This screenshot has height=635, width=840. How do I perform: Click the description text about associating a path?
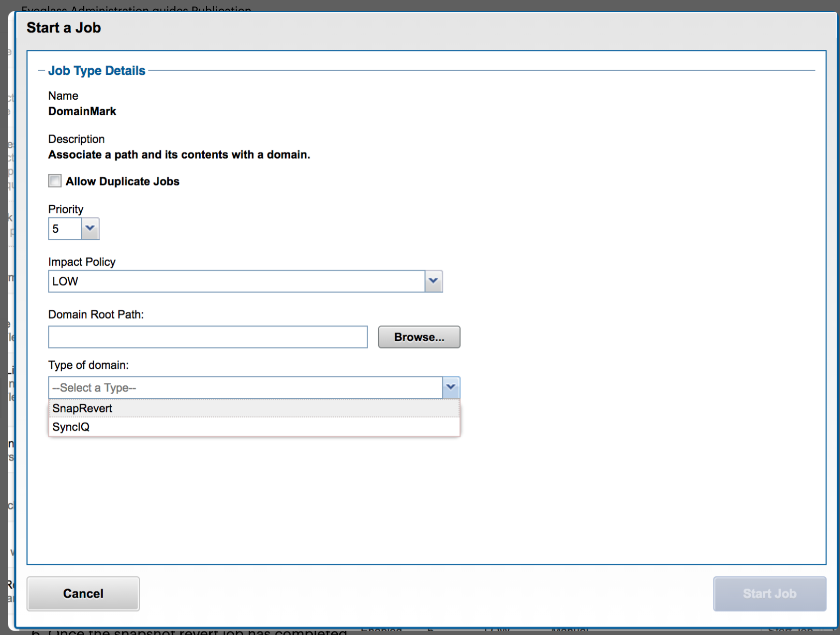179,155
